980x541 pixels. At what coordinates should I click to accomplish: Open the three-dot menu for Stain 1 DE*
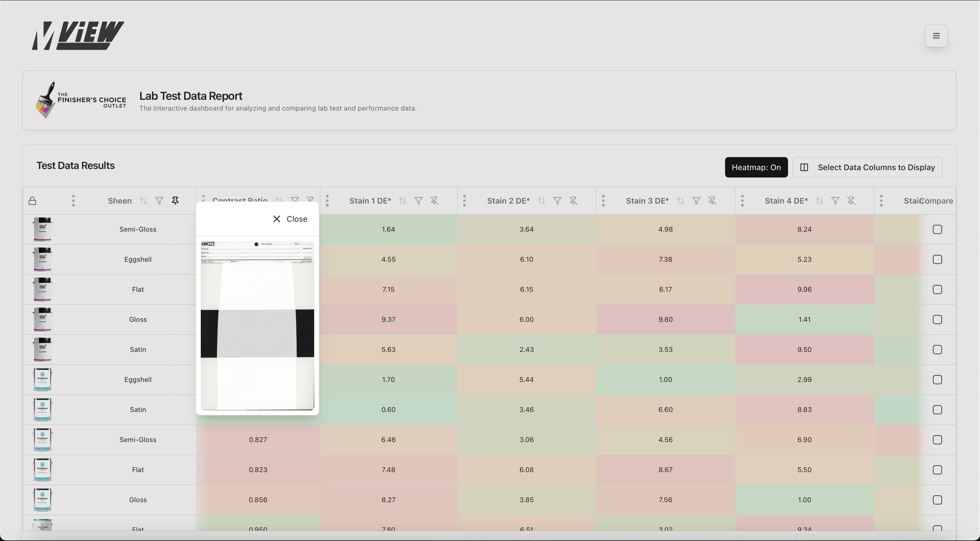[327, 200]
